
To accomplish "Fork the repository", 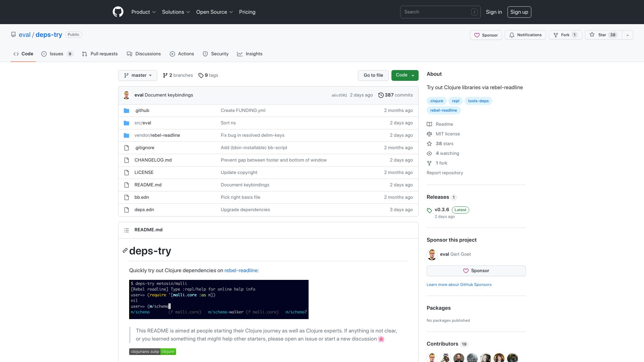I will 566,35.
